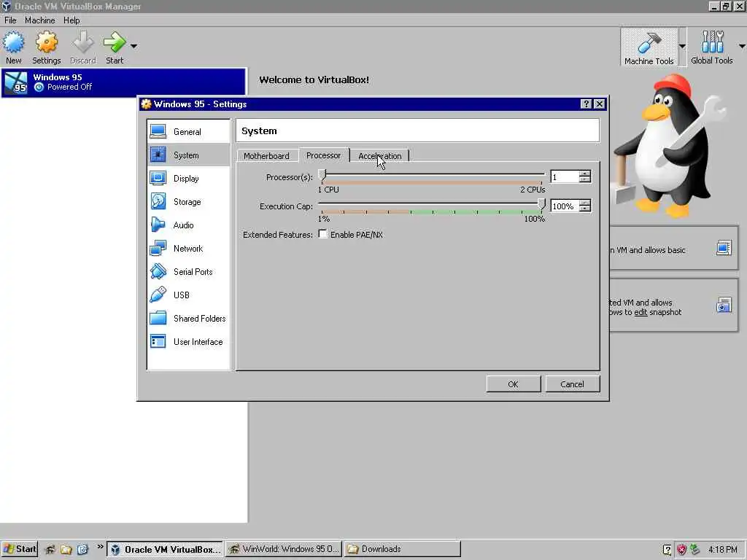Click the question mark tray icon
Viewport: 747px width, 560px height.
click(x=667, y=550)
